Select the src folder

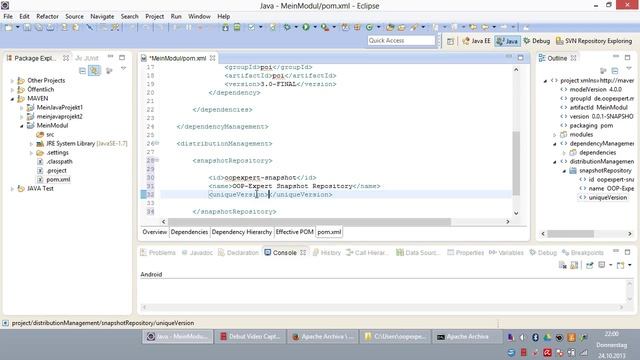point(50,135)
